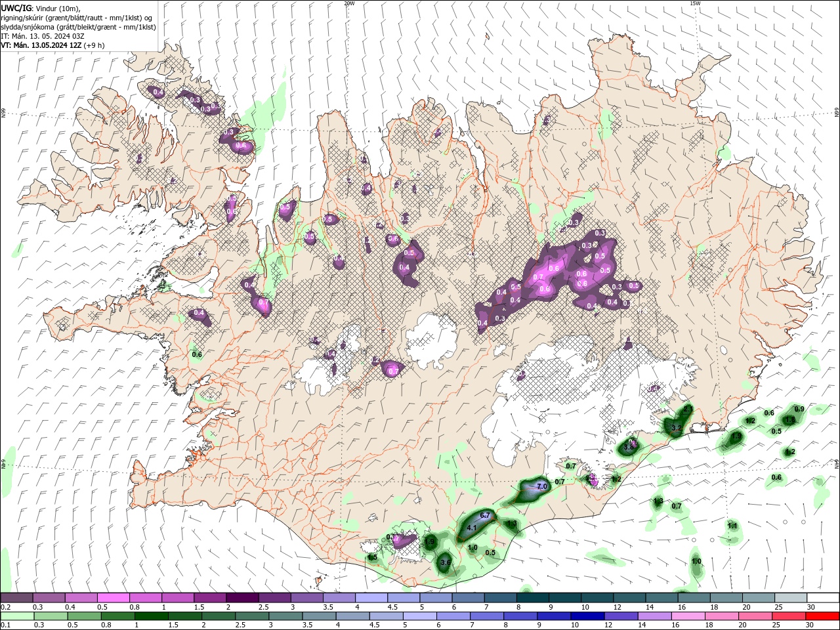Viewport: 840px width, 630px height.
Task: Click the pale grey 25–30 snow legend swatch
Action: pyautogui.click(x=790, y=598)
